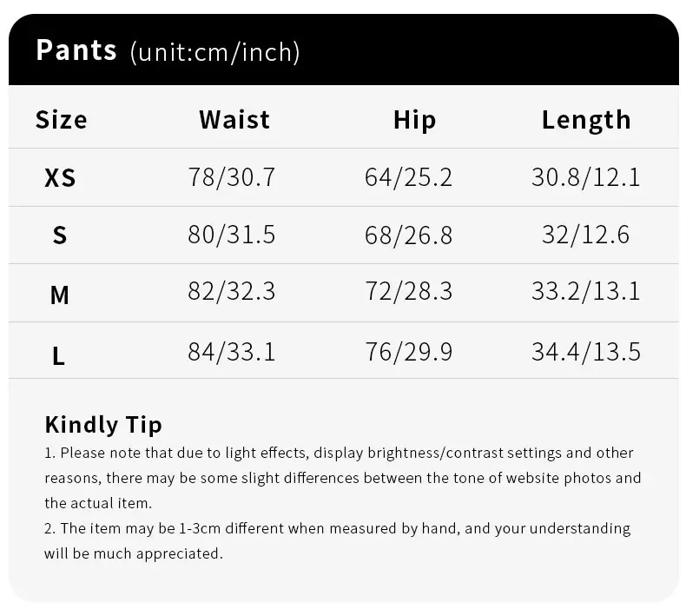Click L waist value 84/33.1
Viewport: 686px width, 616px height.
pos(232,351)
